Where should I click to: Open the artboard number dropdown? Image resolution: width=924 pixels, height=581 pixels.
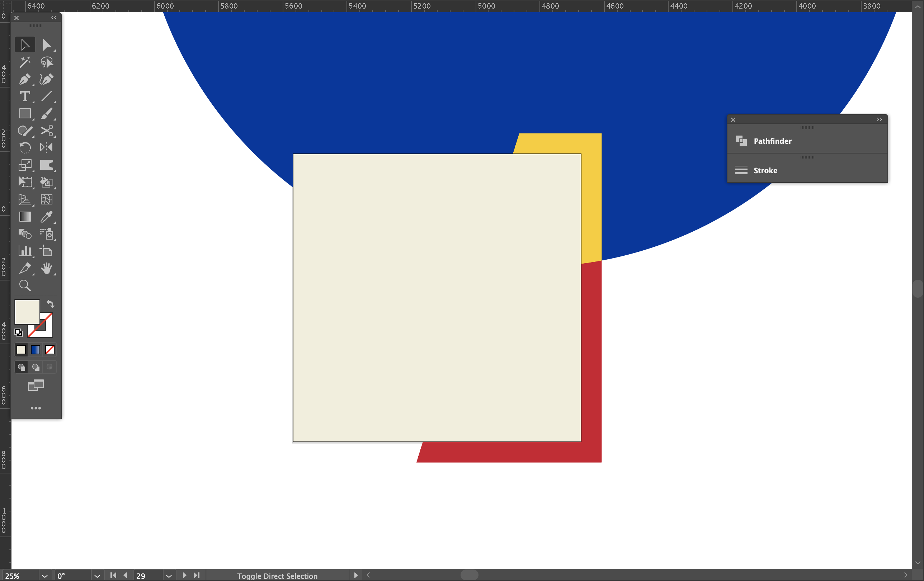[x=169, y=576]
